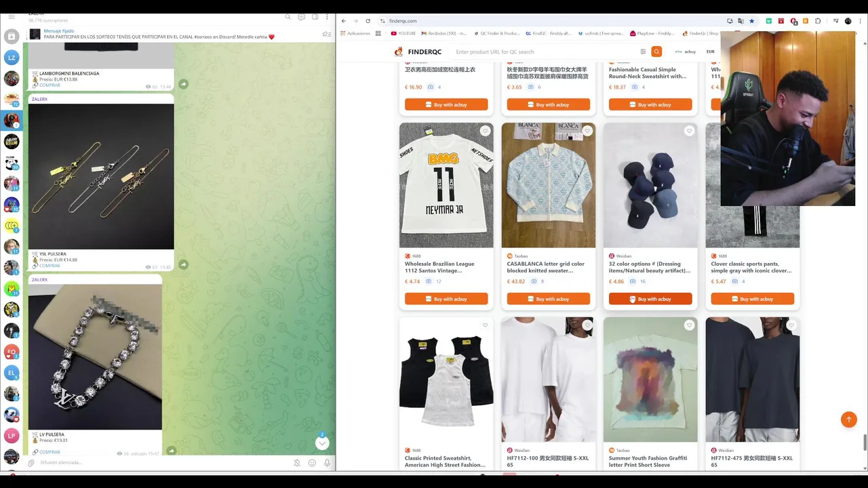Open Telegram's three-dot channel options
The width and height of the screenshot is (868, 488).
(328, 17)
